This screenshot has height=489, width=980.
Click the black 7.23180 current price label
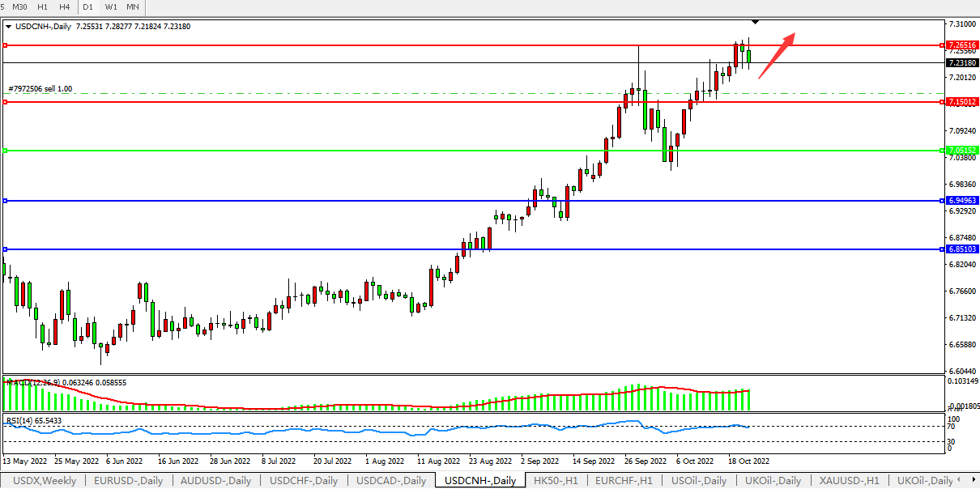pos(961,62)
